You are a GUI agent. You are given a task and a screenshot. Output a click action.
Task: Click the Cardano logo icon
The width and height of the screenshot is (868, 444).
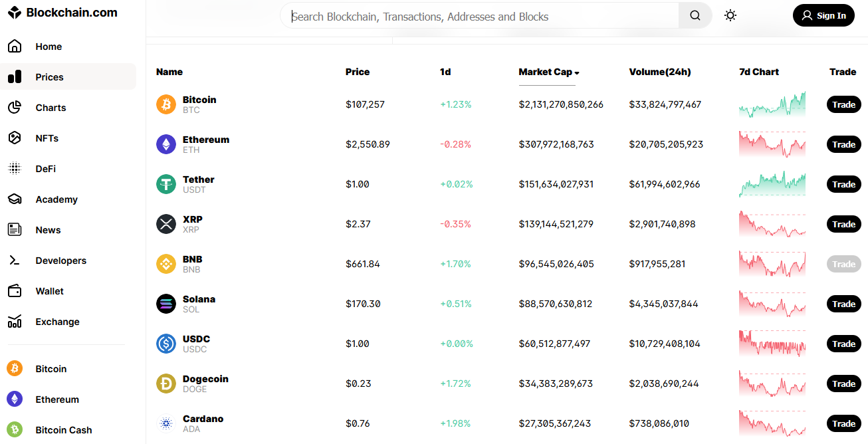(166, 423)
